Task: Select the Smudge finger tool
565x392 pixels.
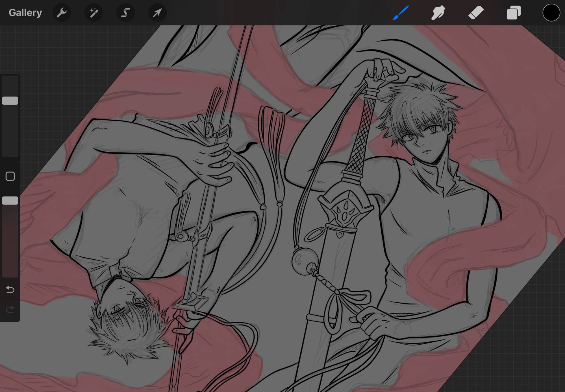Action: [x=438, y=13]
